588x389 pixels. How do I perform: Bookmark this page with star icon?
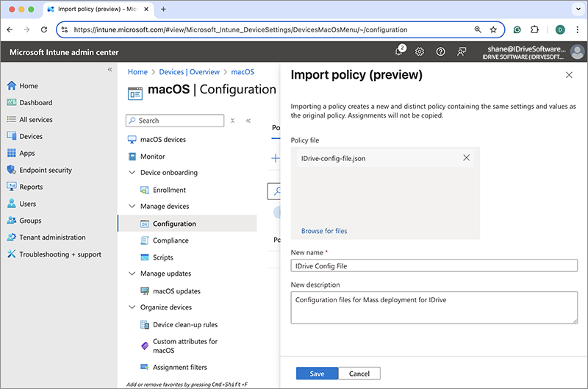coord(493,30)
